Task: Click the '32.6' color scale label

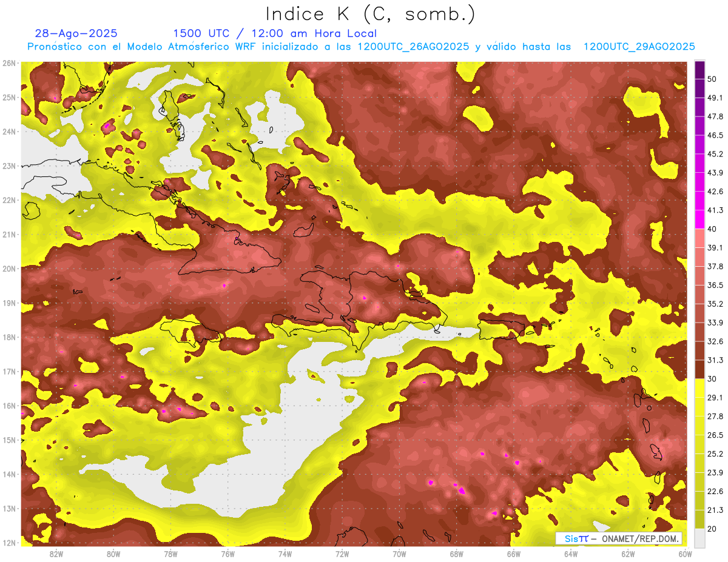Action: (x=715, y=341)
